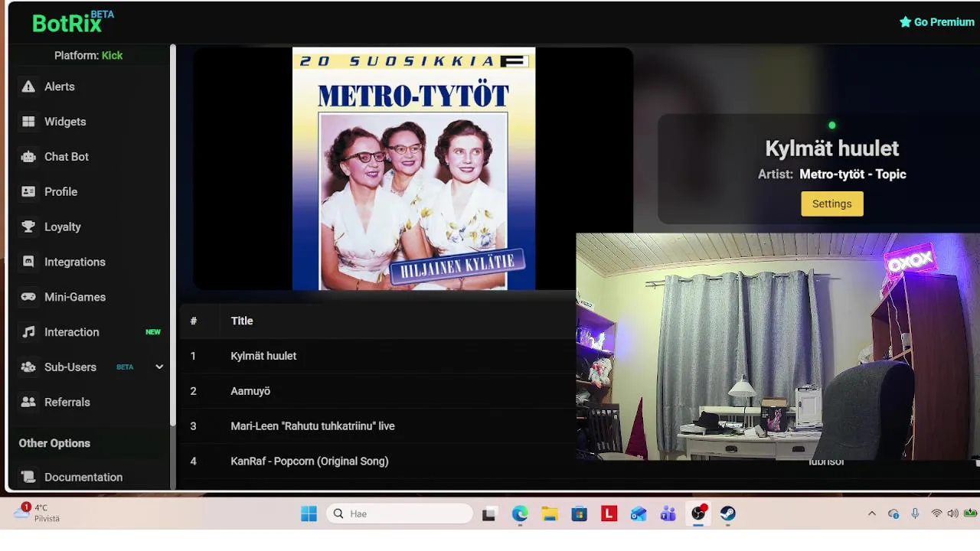Show hidden system tray icons
The image size is (980, 551).
[871, 514]
